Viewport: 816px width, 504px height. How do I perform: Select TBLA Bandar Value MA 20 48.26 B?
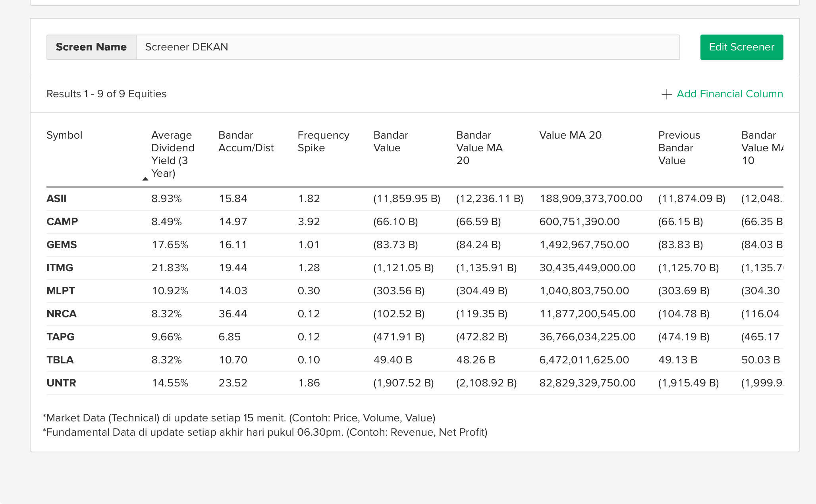coord(476,360)
